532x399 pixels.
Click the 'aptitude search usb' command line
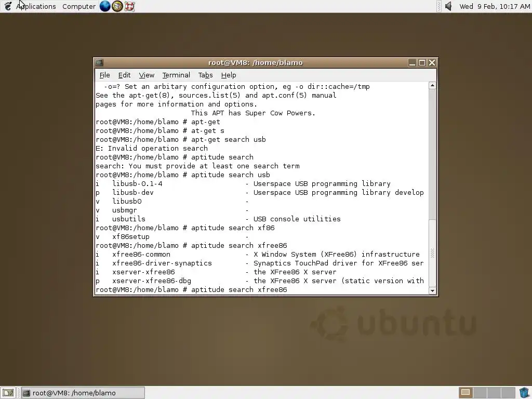tap(183, 175)
